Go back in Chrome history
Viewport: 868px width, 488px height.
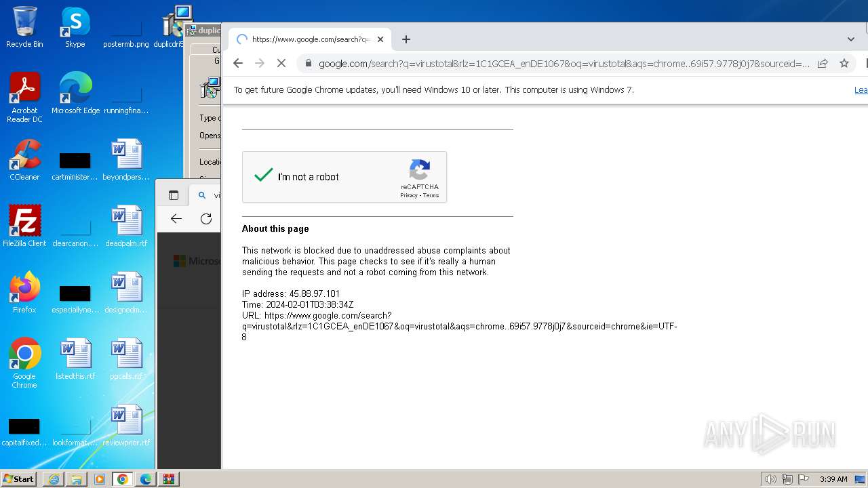(237, 63)
